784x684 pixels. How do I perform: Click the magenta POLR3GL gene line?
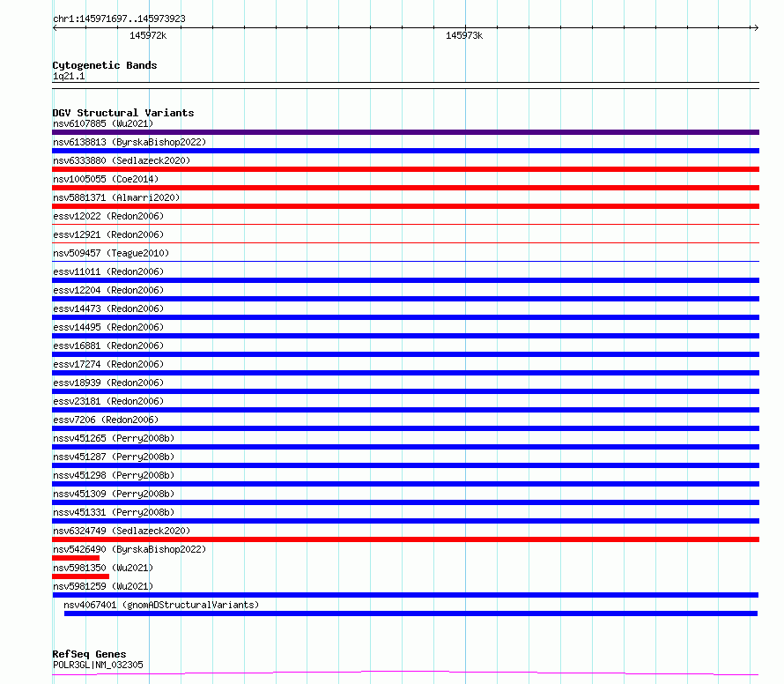click(x=405, y=673)
